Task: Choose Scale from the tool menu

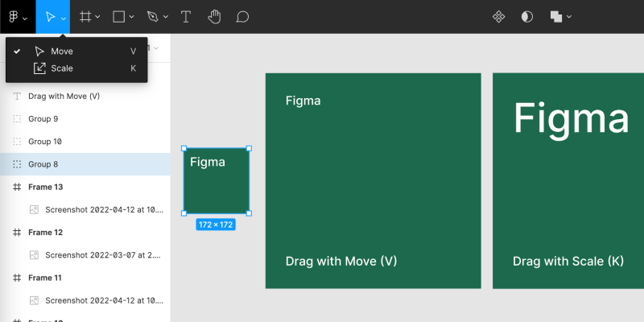Action: (76, 68)
